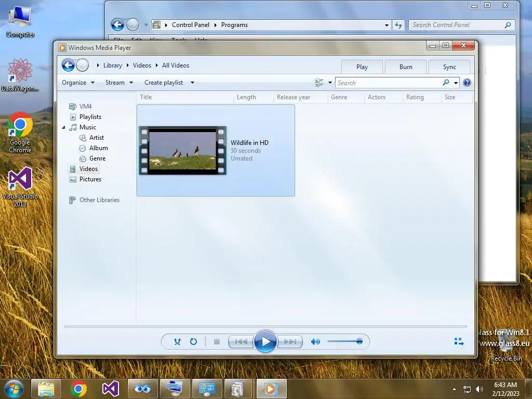The width and height of the screenshot is (532, 399).
Task: Mute the sound using speaker icon
Action: [315, 342]
